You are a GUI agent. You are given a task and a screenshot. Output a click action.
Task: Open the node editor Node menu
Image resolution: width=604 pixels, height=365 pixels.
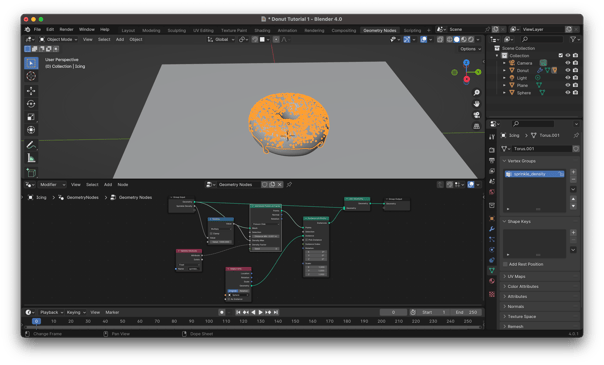coord(123,185)
